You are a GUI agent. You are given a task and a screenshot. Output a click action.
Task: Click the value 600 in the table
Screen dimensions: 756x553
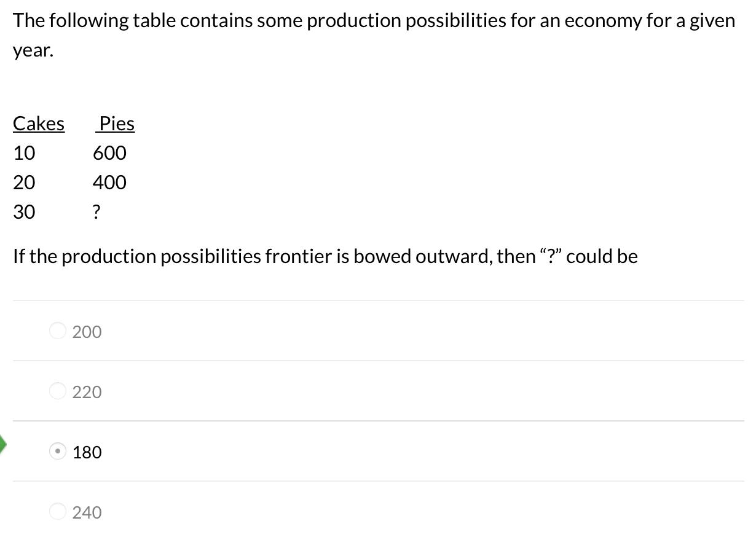click(109, 153)
